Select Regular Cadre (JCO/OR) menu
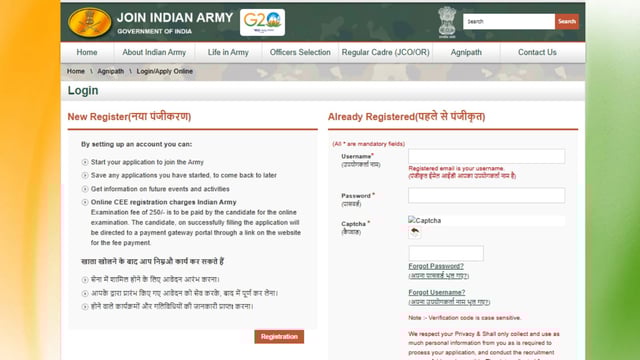The image size is (640, 360). (x=385, y=52)
